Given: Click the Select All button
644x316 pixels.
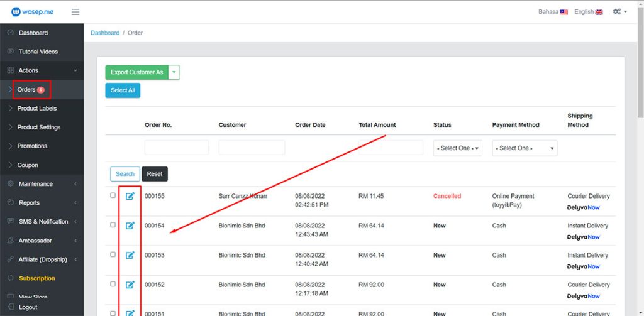Looking at the screenshot, I should 123,90.
